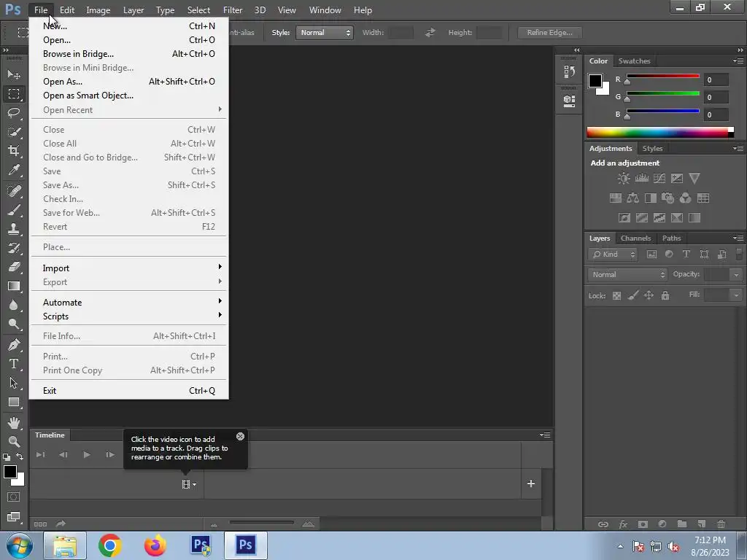Add a Curves adjustment
This screenshot has height=560, width=747.
tap(659, 179)
